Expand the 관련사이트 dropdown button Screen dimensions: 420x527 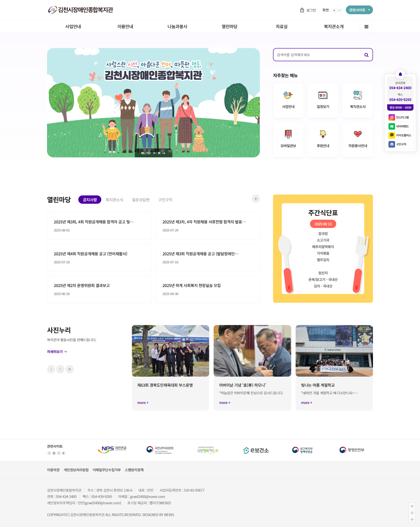coord(359,10)
